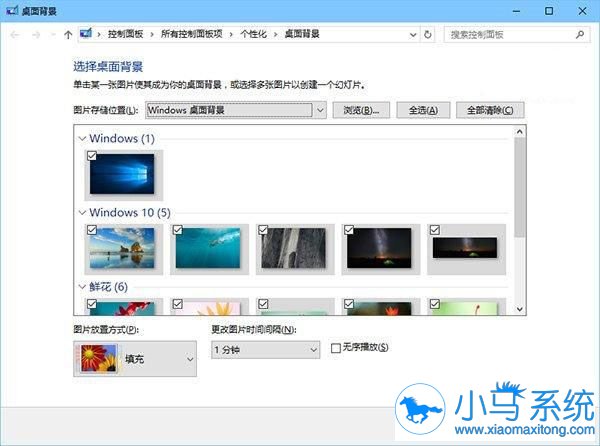Click the desktop background title bar icon
This screenshot has height=446, width=600.
click(x=12, y=11)
